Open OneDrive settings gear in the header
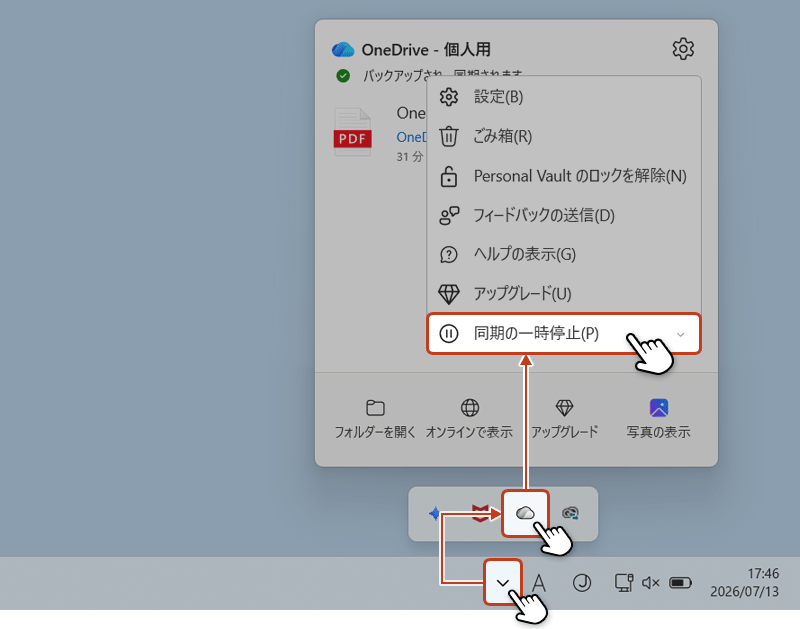 (x=683, y=49)
